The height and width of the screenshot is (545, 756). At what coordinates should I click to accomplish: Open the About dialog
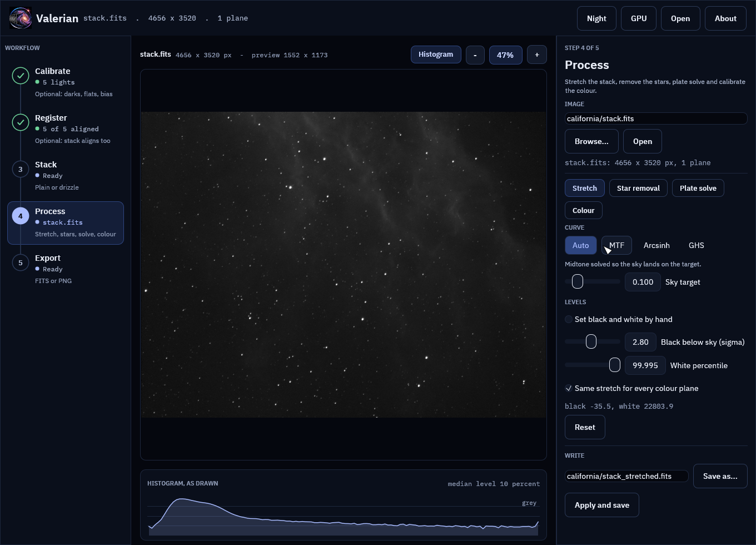click(x=725, y=18)
